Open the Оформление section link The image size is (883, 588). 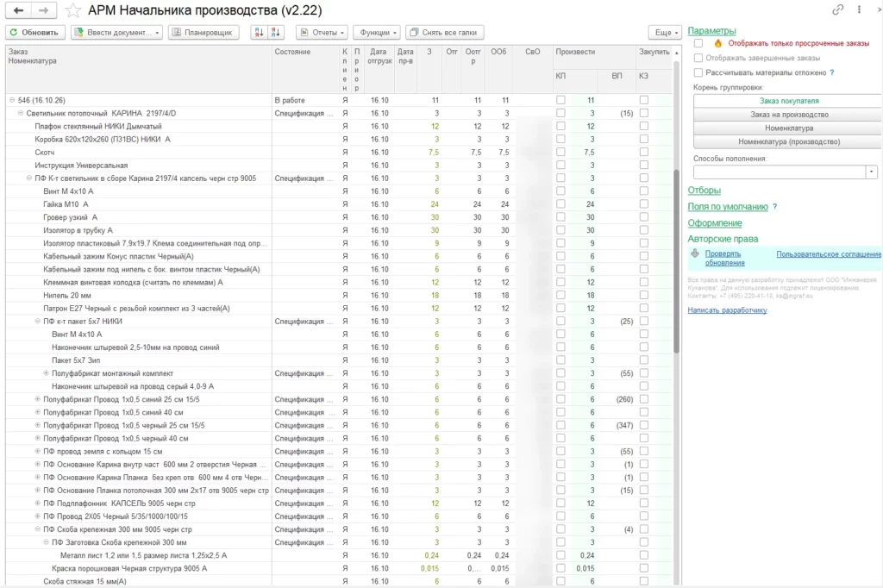pos(715,223)
